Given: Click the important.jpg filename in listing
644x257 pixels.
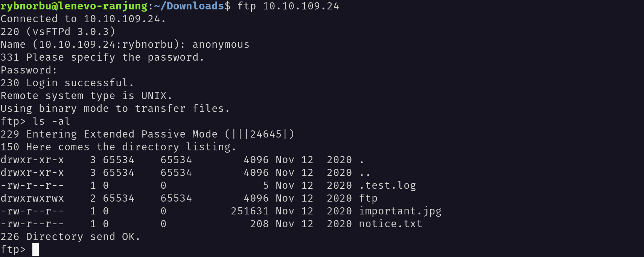Looking at the screenshot, I should coord(400,211).
